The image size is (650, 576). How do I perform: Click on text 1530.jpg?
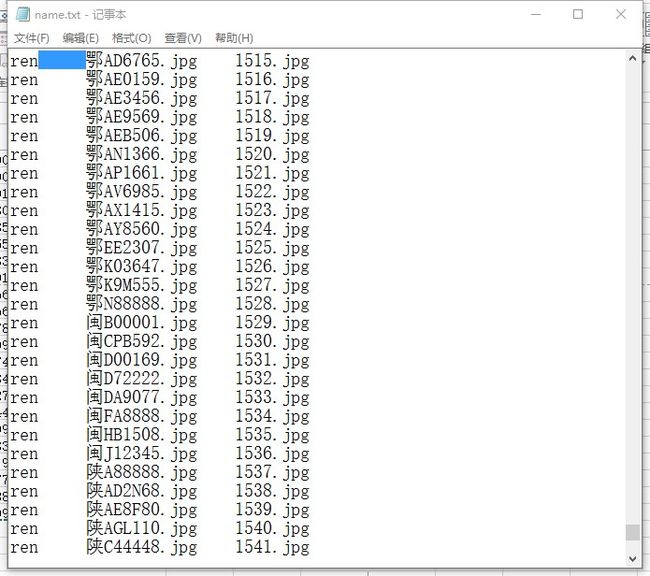(272, 341)
